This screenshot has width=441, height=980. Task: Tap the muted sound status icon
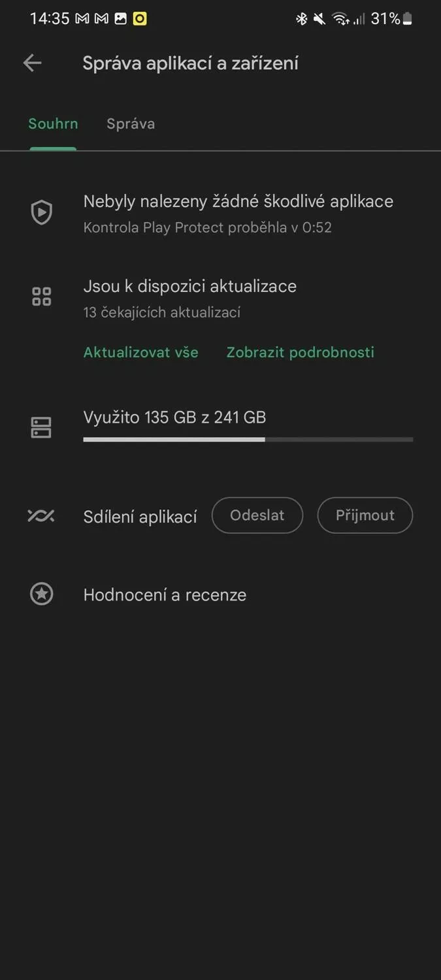click(x=319, y=19)
